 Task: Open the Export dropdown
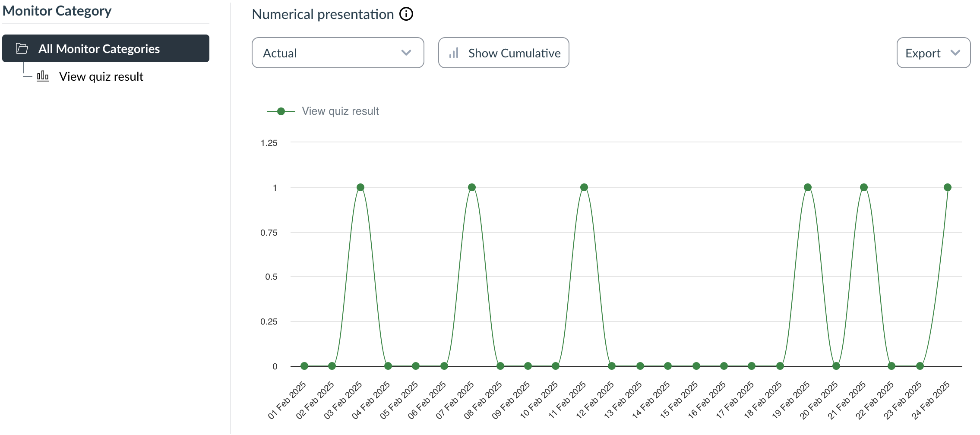point(933,53)
